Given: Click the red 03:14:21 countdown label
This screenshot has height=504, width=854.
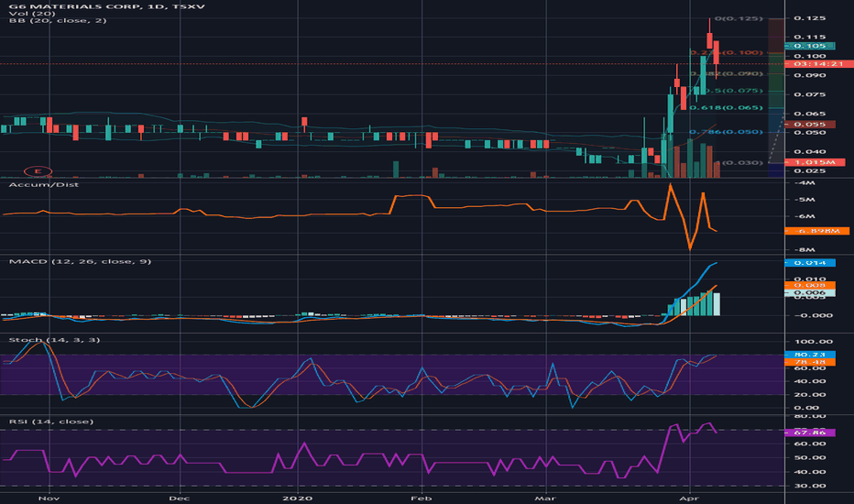Looking at the screenshot, I should pyautogui.click(x=818, y=64).
